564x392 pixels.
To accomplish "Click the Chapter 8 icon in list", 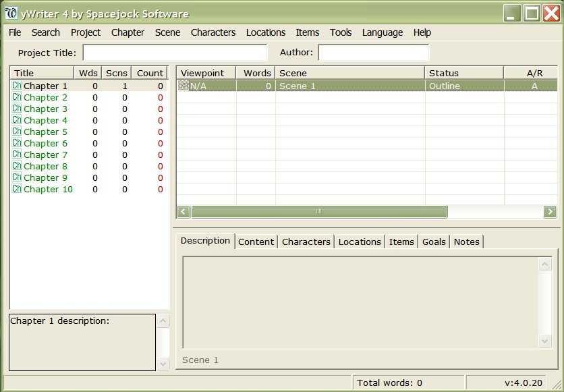I will tap(17, 167).
